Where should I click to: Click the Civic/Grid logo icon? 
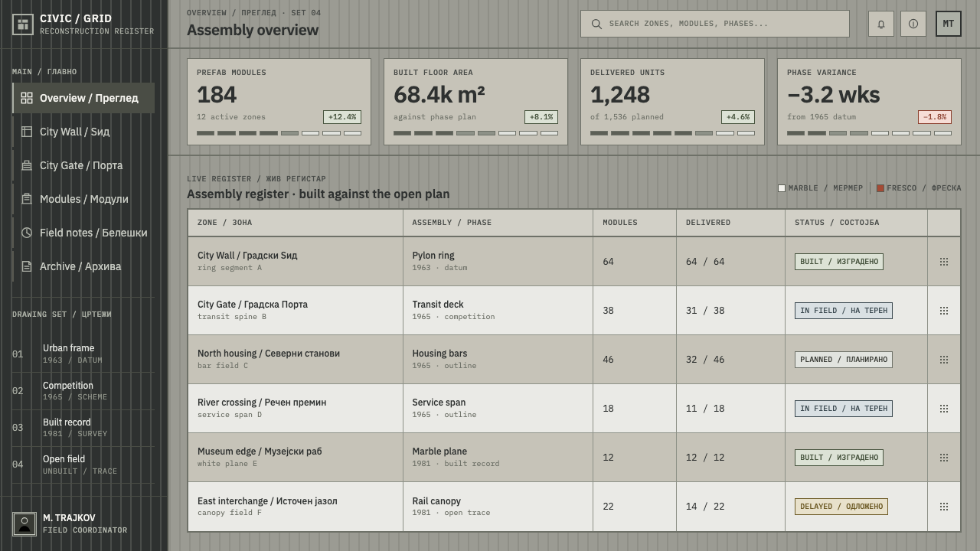click(x=23, y=24)
